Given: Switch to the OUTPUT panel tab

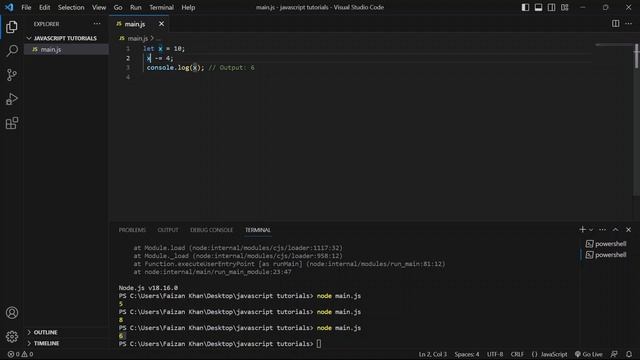Looking at the screenshot, I should pyautogui.click(x=168, y=230).
